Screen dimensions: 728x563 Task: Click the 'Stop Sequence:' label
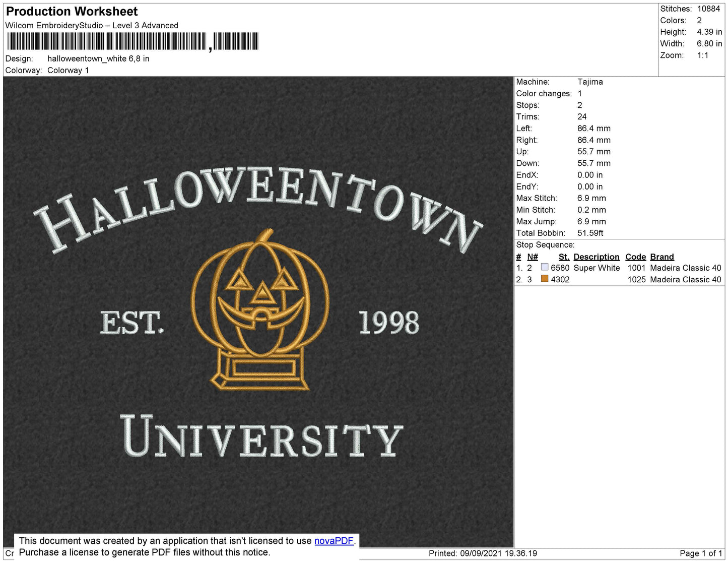tap(545, 244)
